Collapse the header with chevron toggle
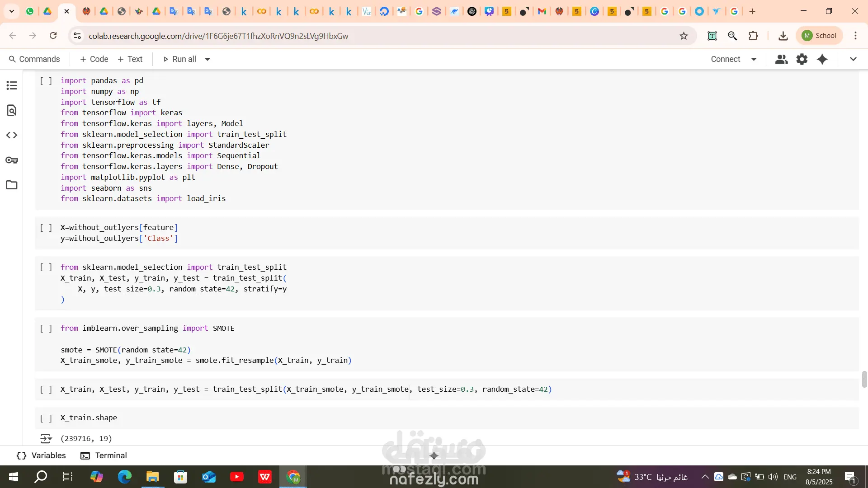 click(x=853, y=59)
